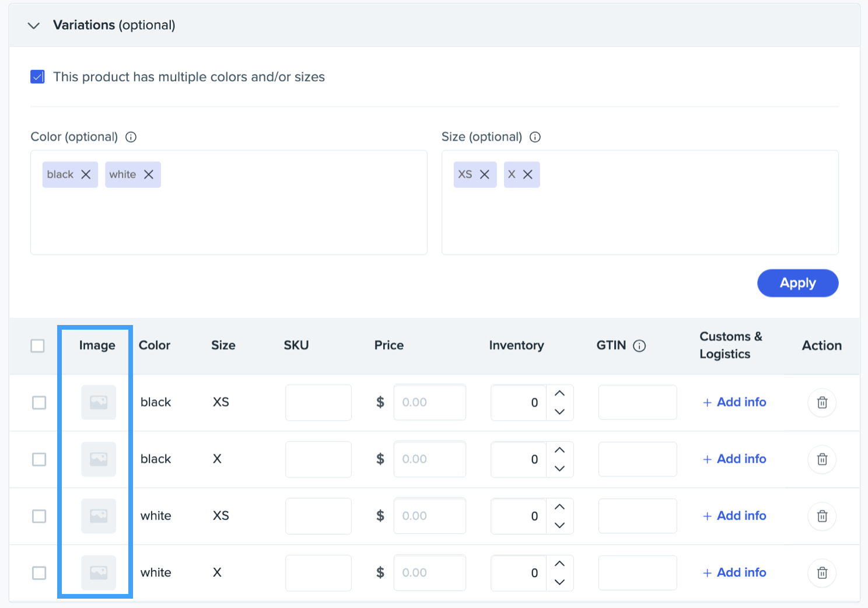Collapse the Variations section chevron
This screenshot has width=868, height=608.
(34, 26)
